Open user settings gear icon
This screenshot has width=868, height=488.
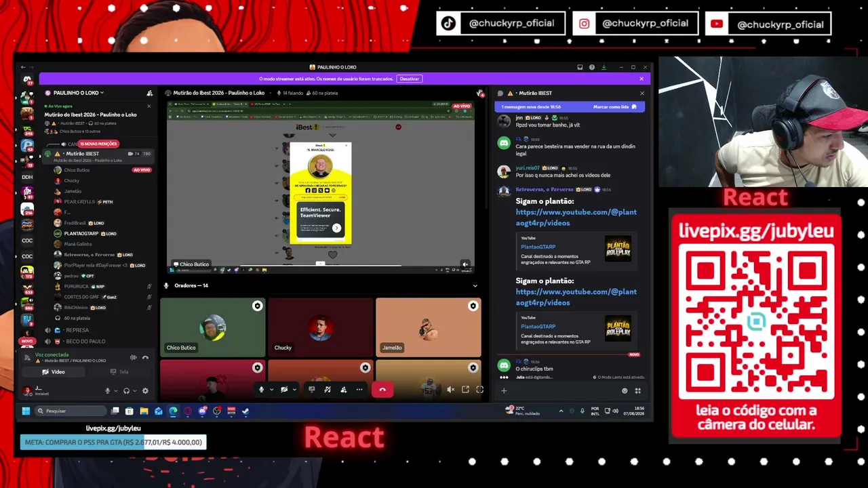(x=145, y=391)
